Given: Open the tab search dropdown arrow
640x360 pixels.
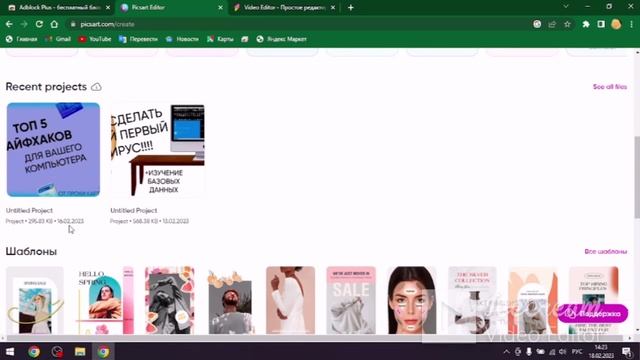Looking at the screenshot, I should tap(566, 7).
